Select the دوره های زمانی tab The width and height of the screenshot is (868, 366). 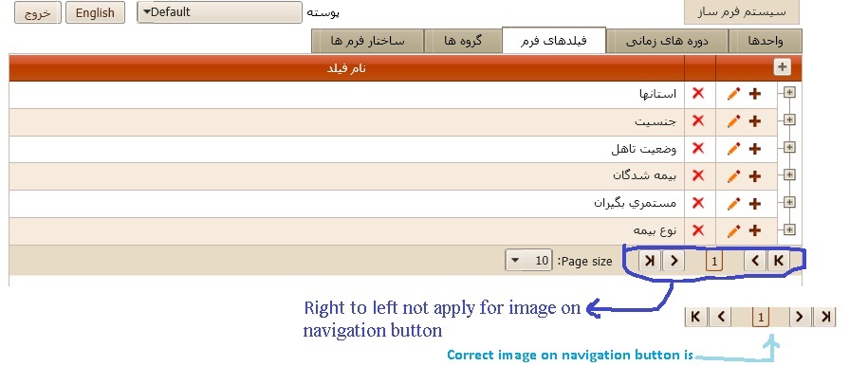(x=668, y=42)
